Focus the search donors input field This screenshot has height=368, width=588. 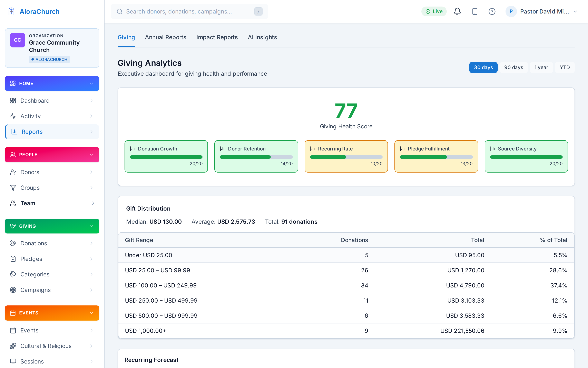(x=189, y=11)
